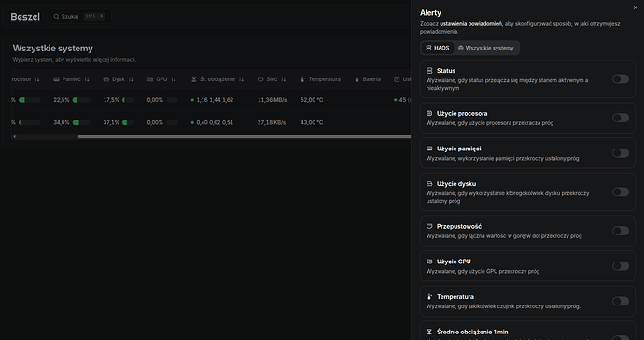Image resolution: width=644 pixels, height=340 pixels.
Task: Click the 17,5% disk value
Action: click(x=111, y=100)
